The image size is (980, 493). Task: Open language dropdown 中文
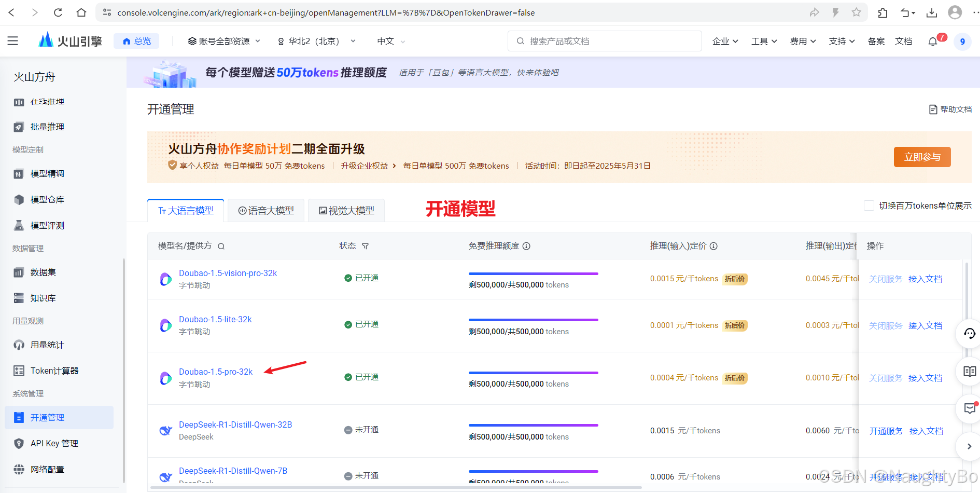click(x=391, y=41)
